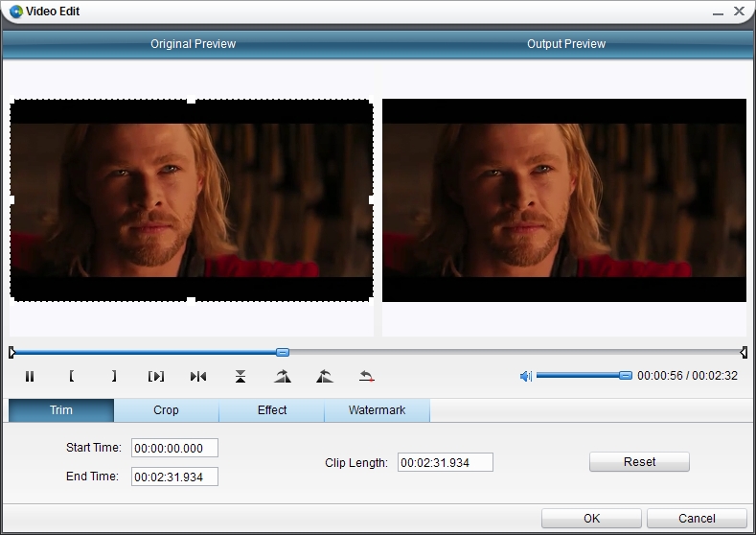Click the volume slider handle
Screen dimensions: 756x535
626,375
